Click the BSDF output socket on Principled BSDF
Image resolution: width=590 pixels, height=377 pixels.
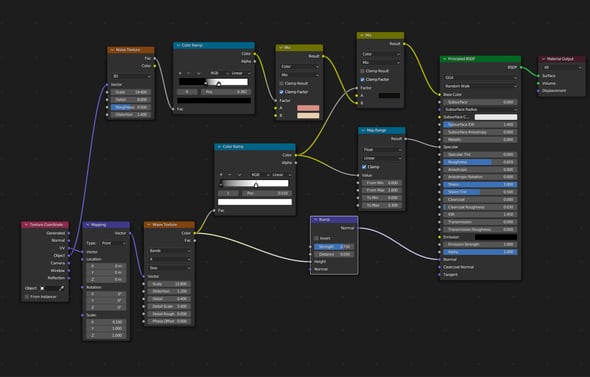click(x=522, y=67)
